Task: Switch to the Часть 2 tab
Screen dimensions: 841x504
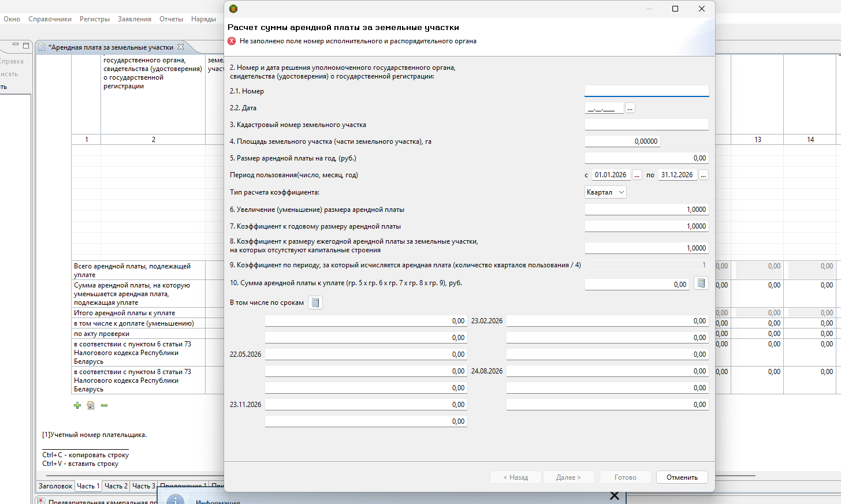Action: [x=116, y=486]
